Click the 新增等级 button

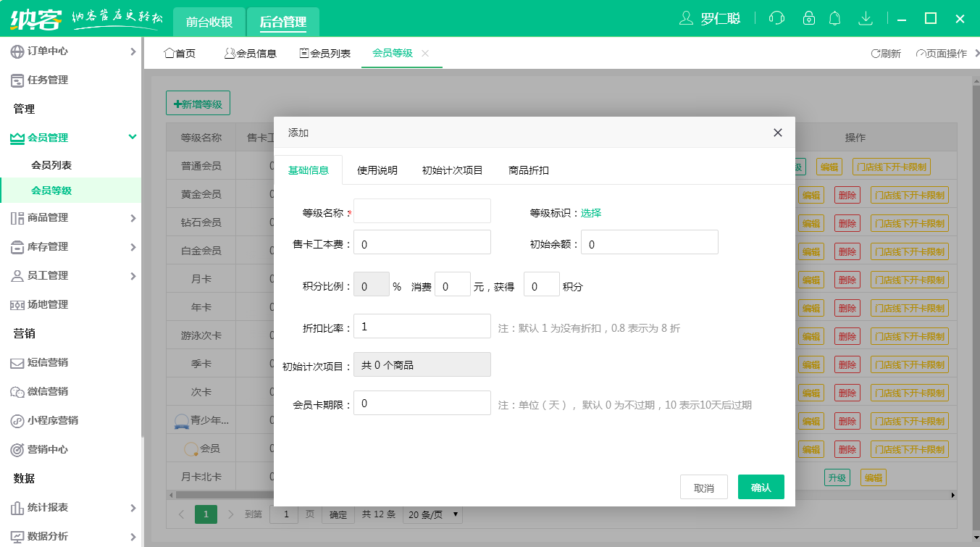(x=198, y=103)
